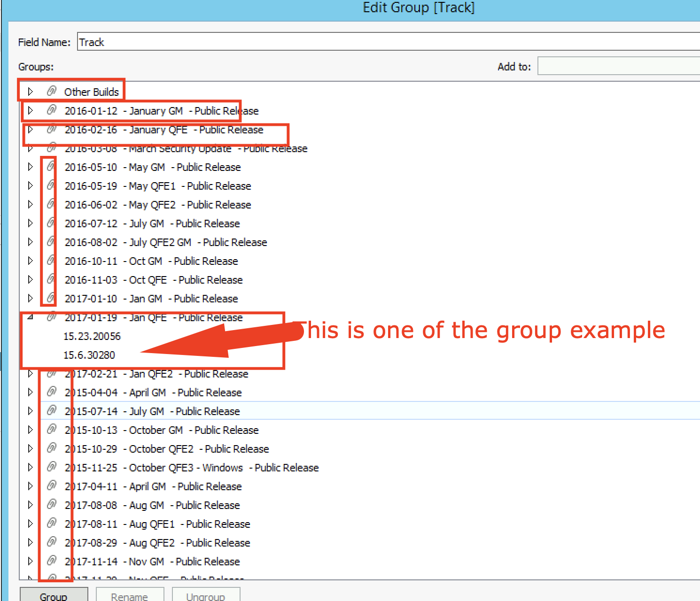Select 2017-02-21 Jan QFE2 row
The image size is (700, 601).
pos(156,374)
